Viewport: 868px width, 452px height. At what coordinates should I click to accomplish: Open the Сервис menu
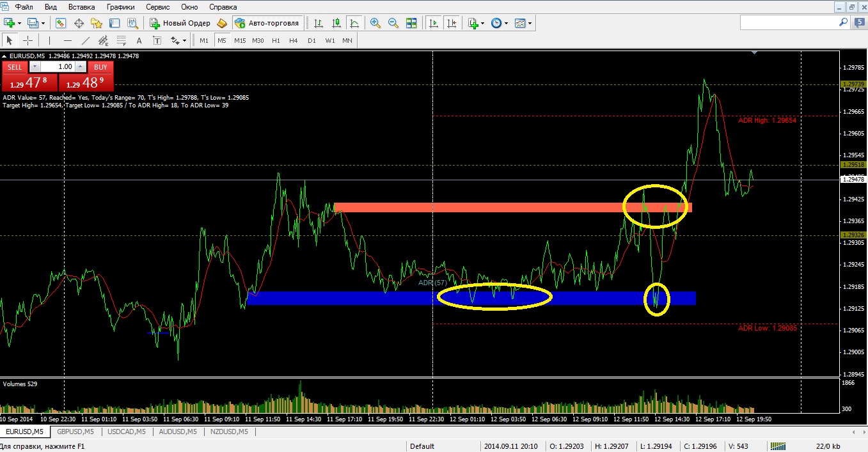coord(158,7)
